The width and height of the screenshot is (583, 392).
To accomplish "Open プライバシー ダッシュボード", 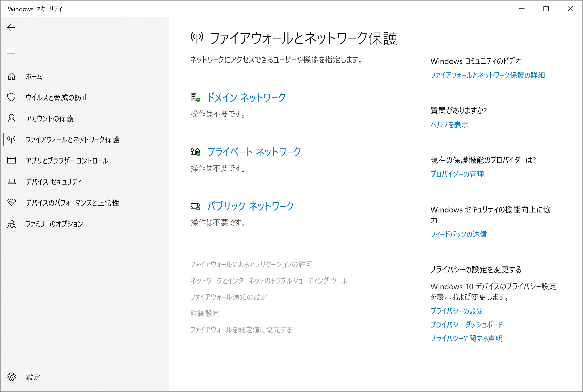I will 467,325.
